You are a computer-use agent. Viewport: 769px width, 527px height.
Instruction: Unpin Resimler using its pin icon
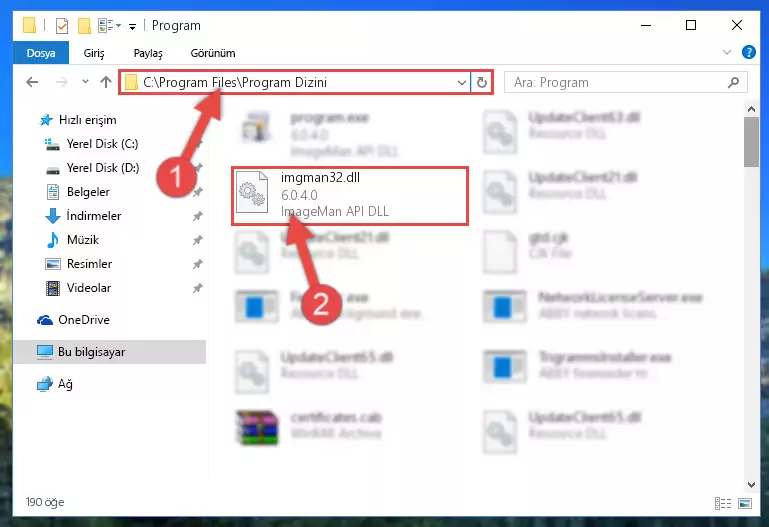click(198, 264)
